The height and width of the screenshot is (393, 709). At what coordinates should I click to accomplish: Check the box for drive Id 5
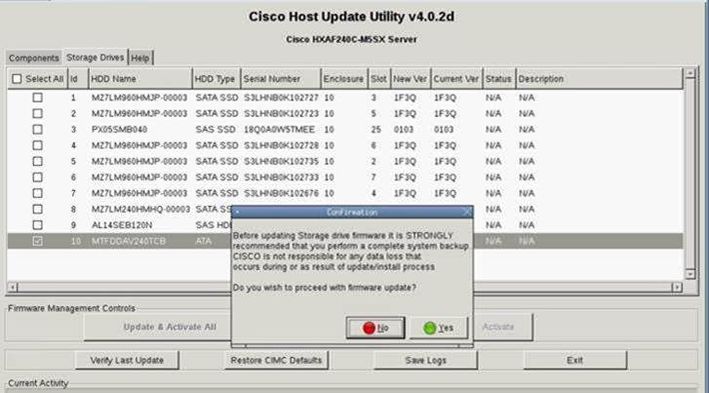point(38,161)
